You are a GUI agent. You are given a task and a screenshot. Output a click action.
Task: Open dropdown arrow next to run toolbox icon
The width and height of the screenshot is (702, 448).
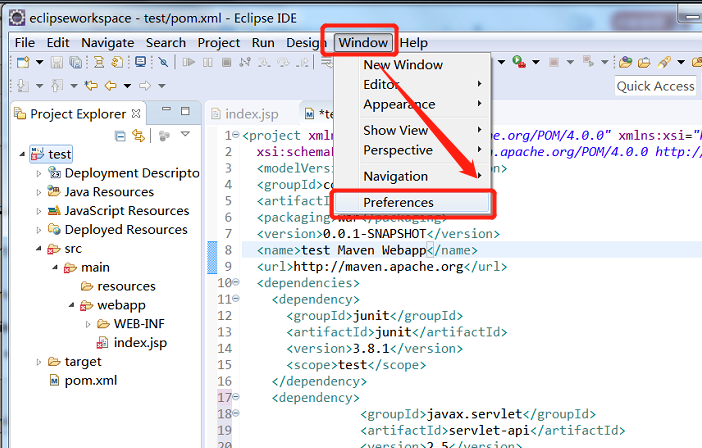point(536,62)
